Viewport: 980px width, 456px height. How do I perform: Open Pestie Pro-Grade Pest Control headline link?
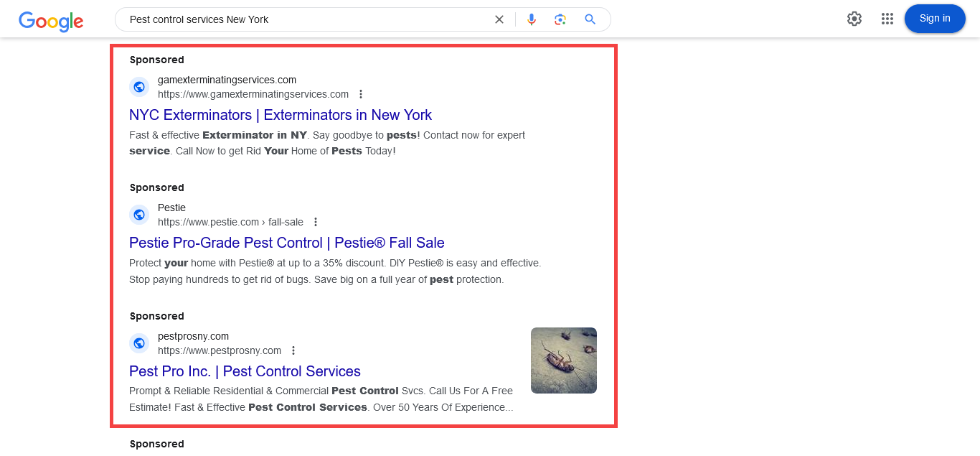[x=287, y=243]
